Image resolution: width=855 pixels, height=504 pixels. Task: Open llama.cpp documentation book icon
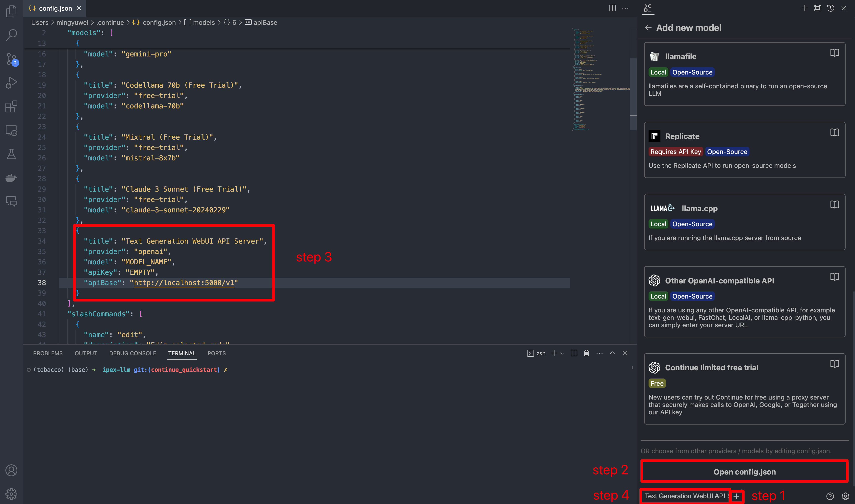tap(834, 204)
